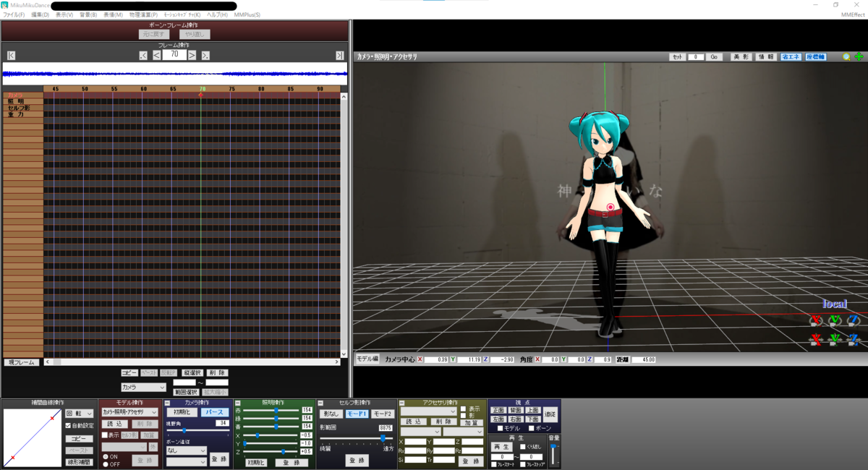Viewport: 868px width, 470px height.
Task: Click the upper red X axis rotate icon
Action: pos(817,320)
